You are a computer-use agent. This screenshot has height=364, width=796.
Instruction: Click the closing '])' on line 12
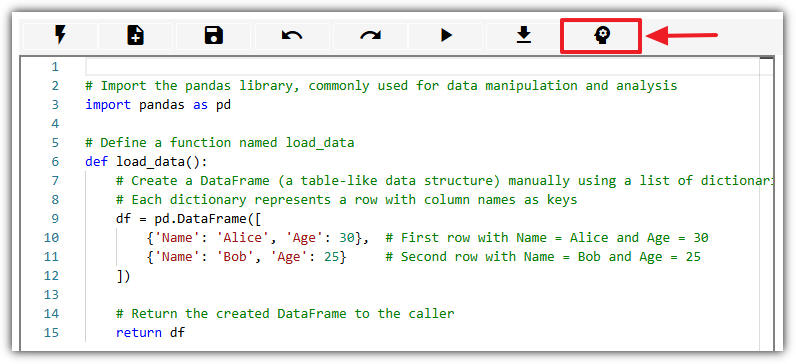123,276
